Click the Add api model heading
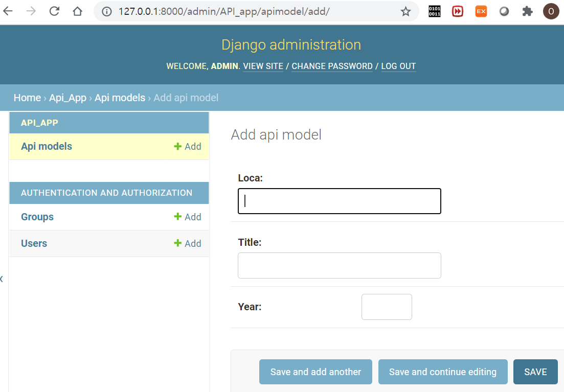The height and width of the screenshot is (392, 564). (276, 135)
